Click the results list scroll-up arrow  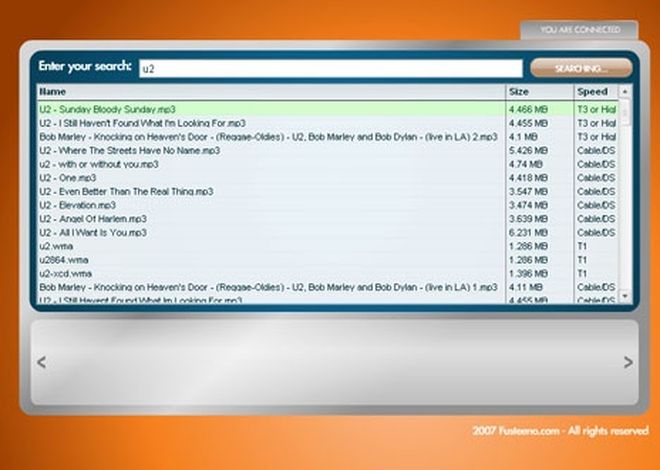[625, 91]
